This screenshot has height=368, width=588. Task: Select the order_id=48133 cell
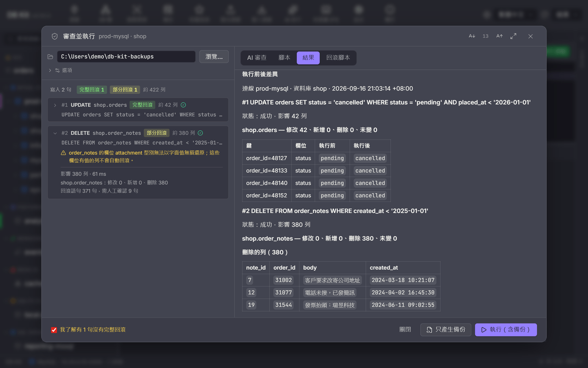point(266,171)
